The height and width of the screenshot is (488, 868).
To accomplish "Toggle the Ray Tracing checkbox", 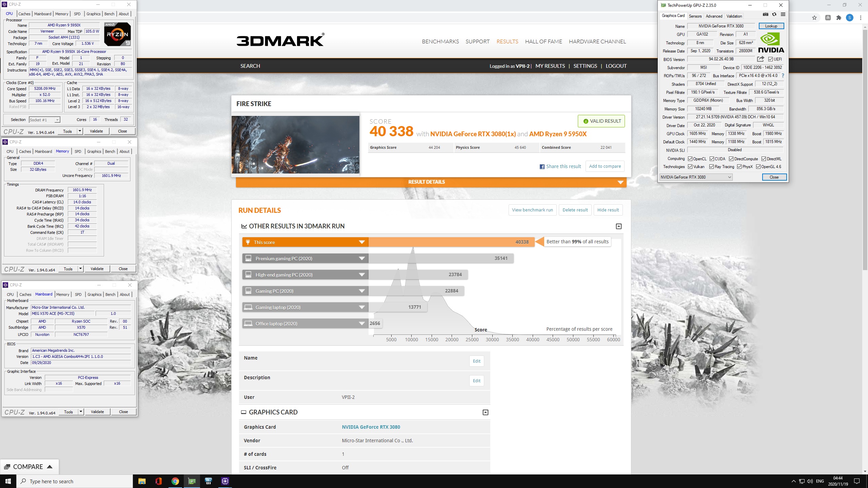I will tap(711, 167).
